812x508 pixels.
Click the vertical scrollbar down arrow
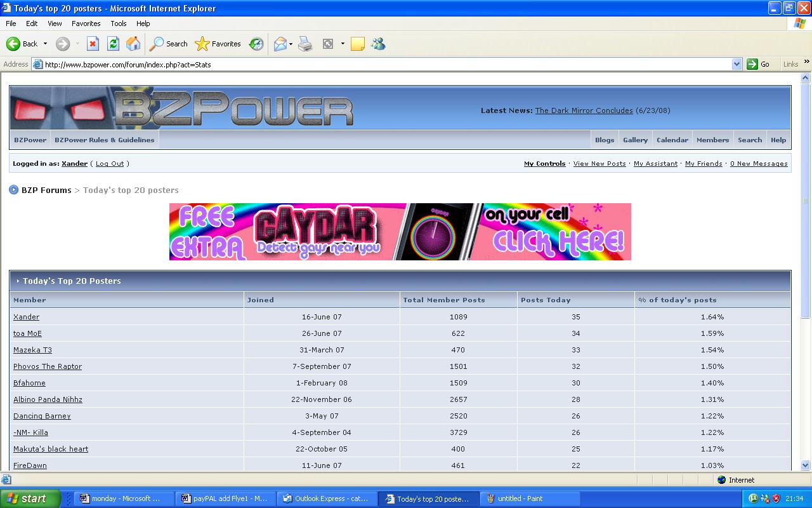coord(806,465)
